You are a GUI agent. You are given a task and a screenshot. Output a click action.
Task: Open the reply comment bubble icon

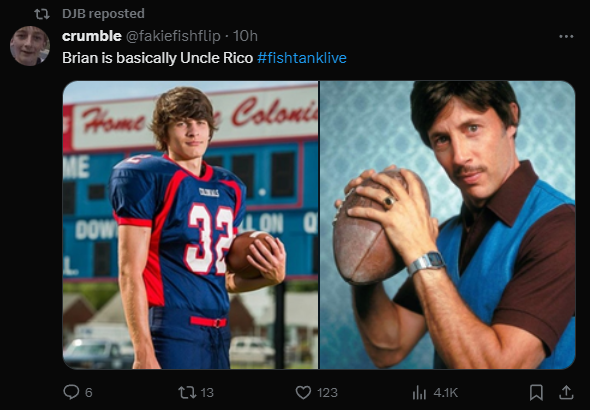coord(71,392)
